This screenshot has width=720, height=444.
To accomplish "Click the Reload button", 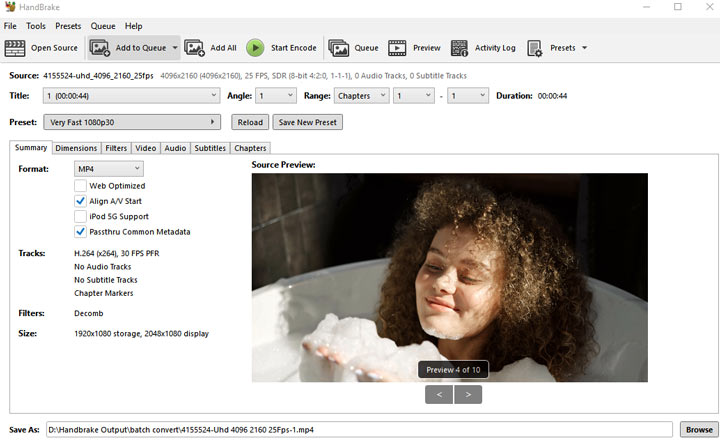I will tap(250, 122).
